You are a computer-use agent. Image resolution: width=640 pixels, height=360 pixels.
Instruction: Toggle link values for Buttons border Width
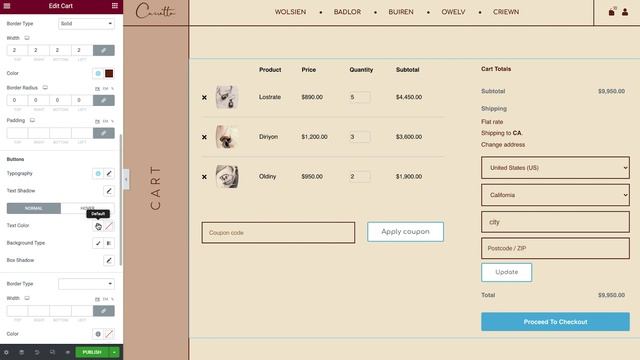click(x=104, y=311)
